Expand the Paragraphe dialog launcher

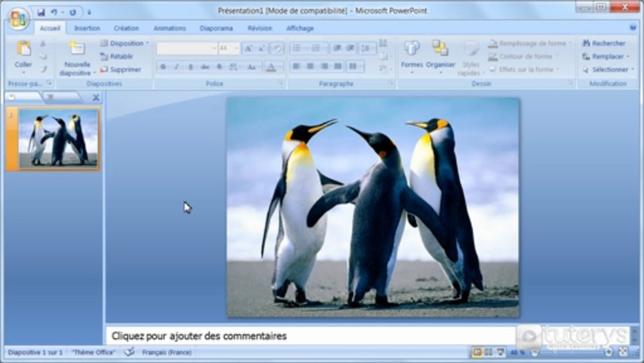(x=391, y=83)
